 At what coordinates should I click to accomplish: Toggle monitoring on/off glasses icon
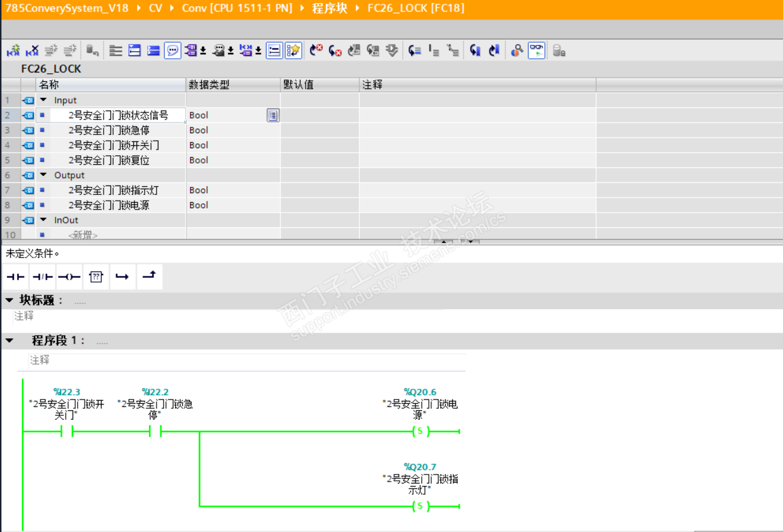pos(537,50)
